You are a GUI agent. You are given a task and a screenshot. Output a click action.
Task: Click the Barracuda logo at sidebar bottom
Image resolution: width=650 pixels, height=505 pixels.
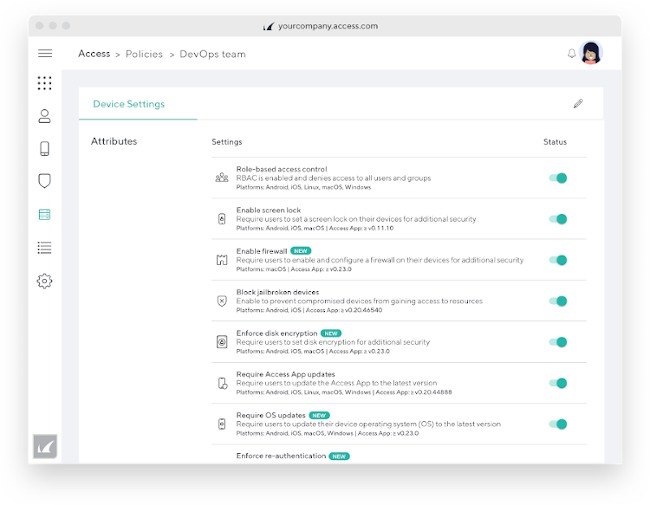click(x=45, y=446)
